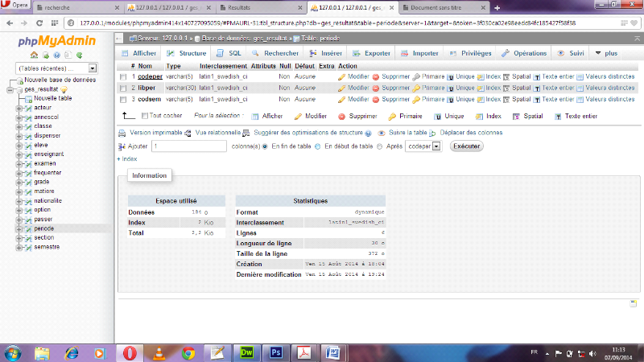Click pencil Modifier icon for codeper row
The image size is (644, 362).
point(341,76)
